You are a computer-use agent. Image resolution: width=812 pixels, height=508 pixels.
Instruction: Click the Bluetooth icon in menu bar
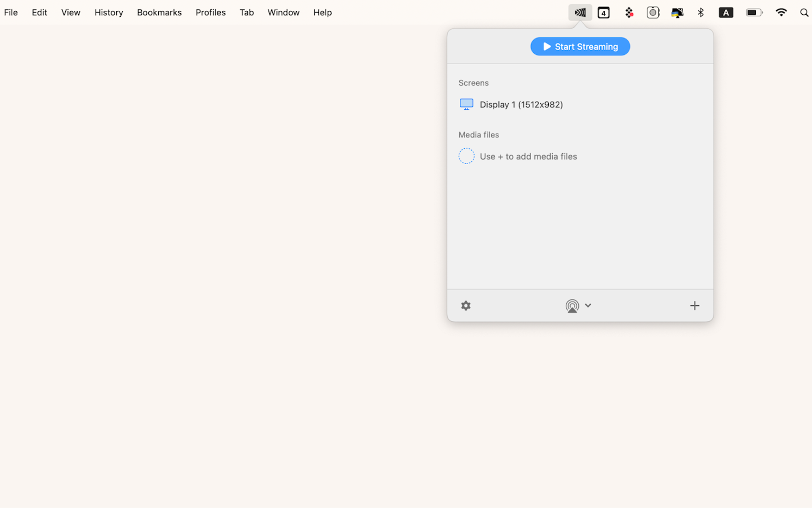pyautogui.click(x=701, y=12)
